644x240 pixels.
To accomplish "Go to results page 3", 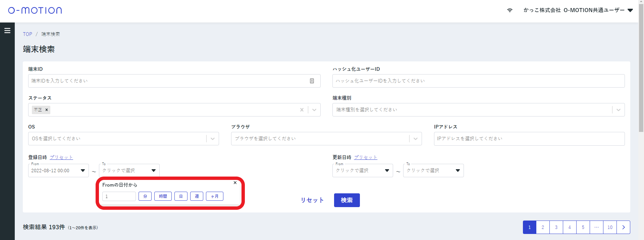I will coord(556,227).
